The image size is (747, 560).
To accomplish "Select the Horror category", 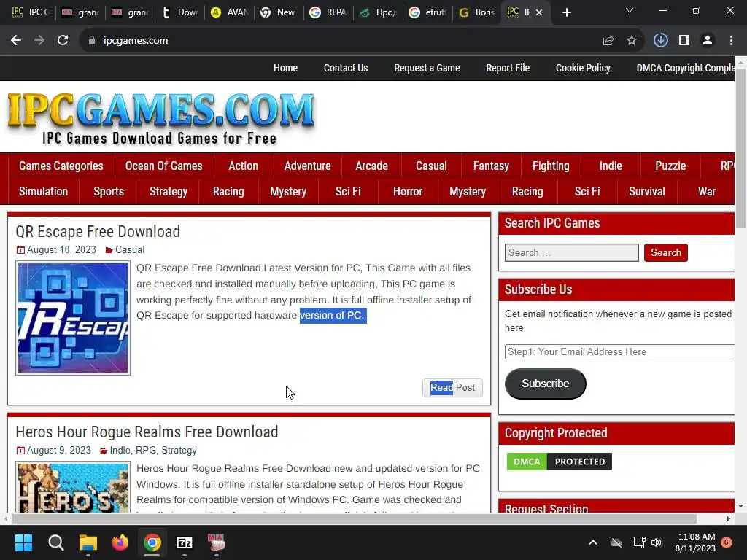I will click(408, 192).
